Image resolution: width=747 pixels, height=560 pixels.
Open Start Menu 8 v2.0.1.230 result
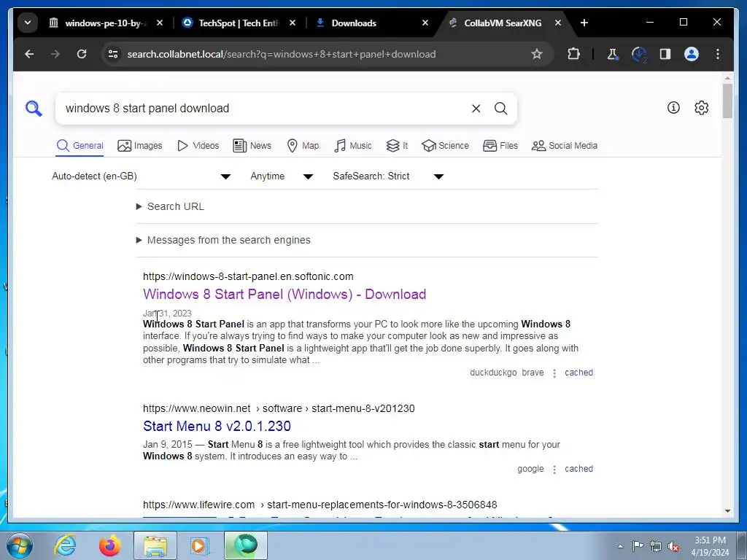pos(217,426)
